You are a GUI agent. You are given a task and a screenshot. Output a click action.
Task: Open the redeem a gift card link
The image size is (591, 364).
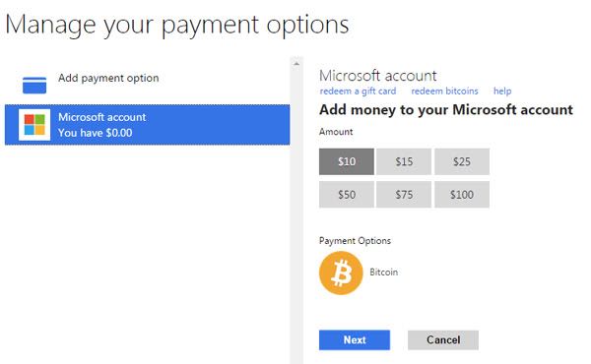coord(358,91)
